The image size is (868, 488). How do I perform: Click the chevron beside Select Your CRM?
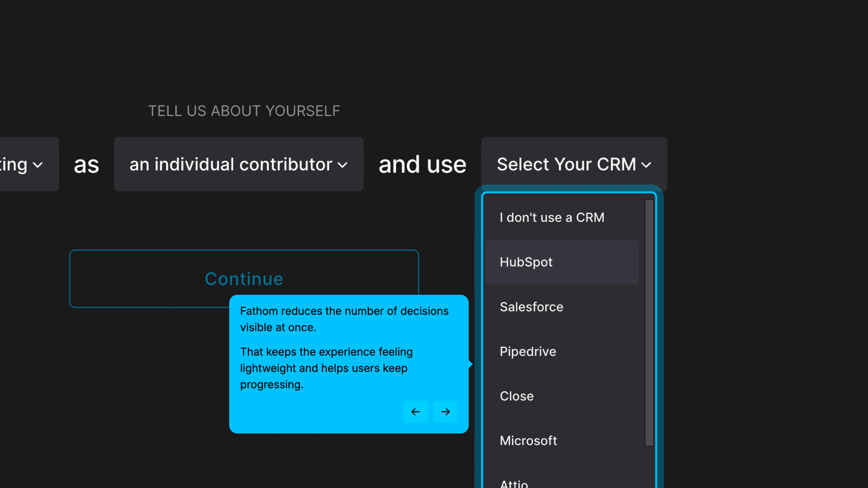pyautogui.click(x=646, y=165)
